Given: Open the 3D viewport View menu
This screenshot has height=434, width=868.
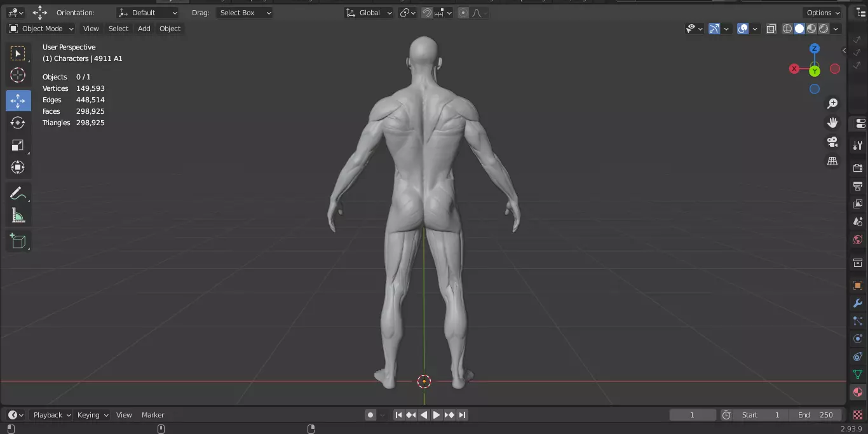Looking at the screenshot, I should point(91,29).
